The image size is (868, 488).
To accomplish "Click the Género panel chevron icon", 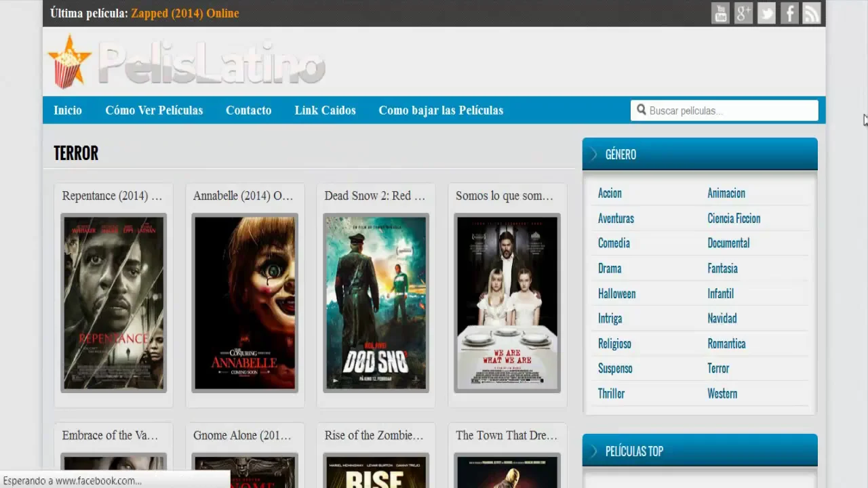I will pyautogui.click(x=593, y=154).
